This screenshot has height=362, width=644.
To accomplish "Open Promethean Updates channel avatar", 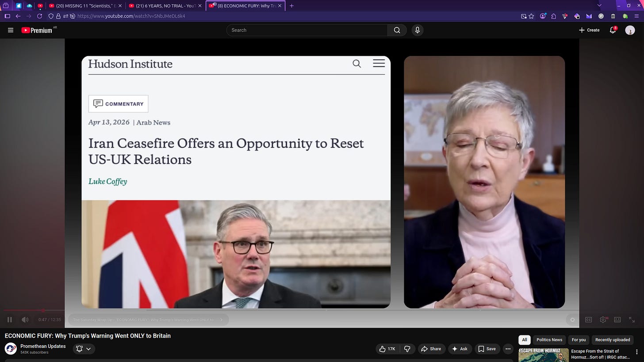I will [11, 348].
